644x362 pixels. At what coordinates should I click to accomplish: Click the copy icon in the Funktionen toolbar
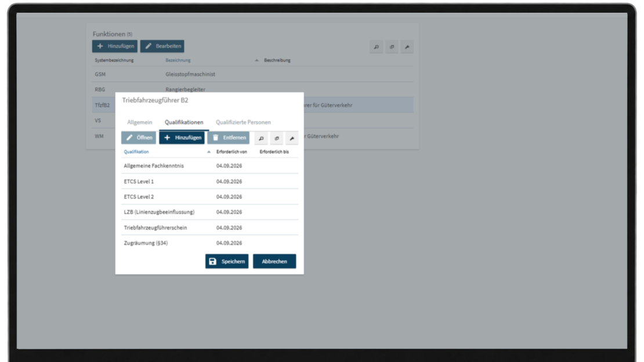coord(392,47)
